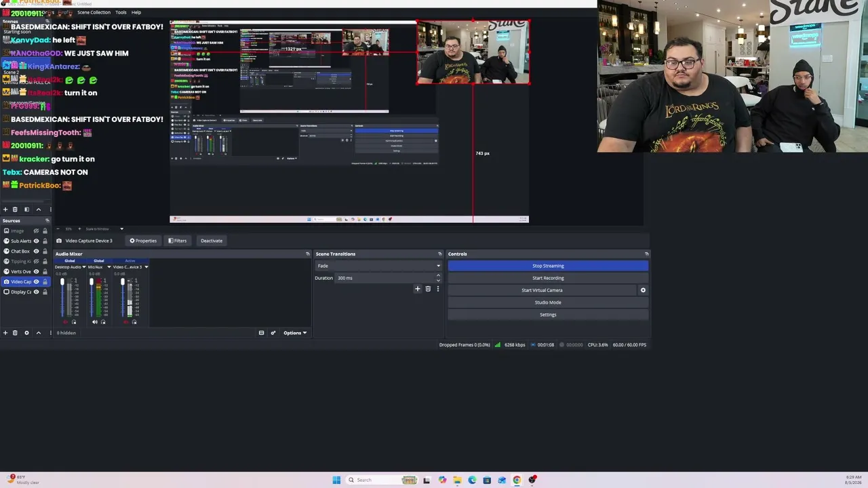
Task: Unlock the Sub Alerts source
Action: (x=45, y=241)
